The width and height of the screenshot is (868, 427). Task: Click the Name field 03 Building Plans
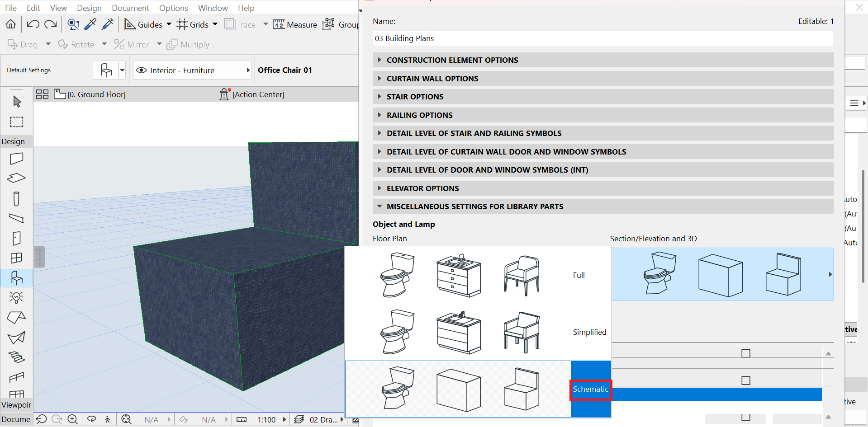tap(603, 38)
